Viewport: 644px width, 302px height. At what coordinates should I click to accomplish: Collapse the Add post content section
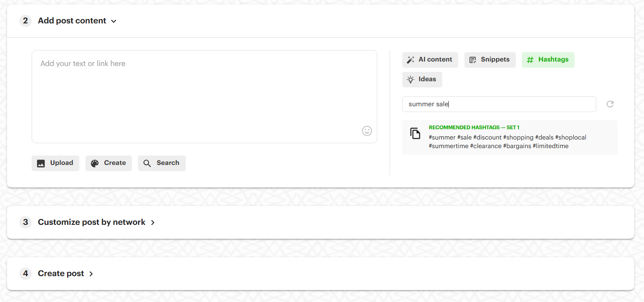coord(114,21)
